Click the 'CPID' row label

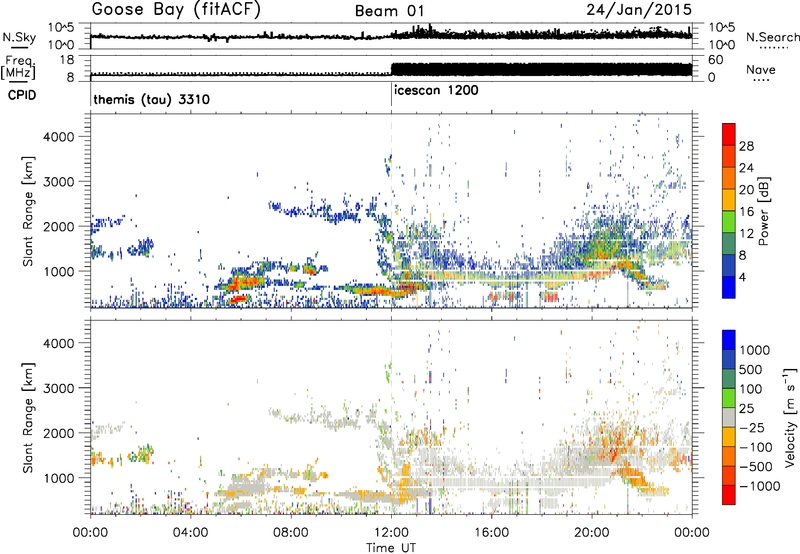22,95
